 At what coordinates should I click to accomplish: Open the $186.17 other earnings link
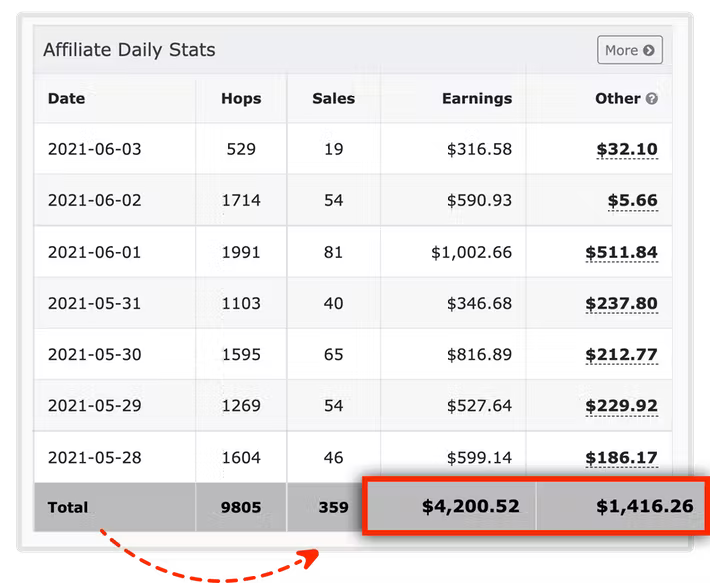[621, 458]
